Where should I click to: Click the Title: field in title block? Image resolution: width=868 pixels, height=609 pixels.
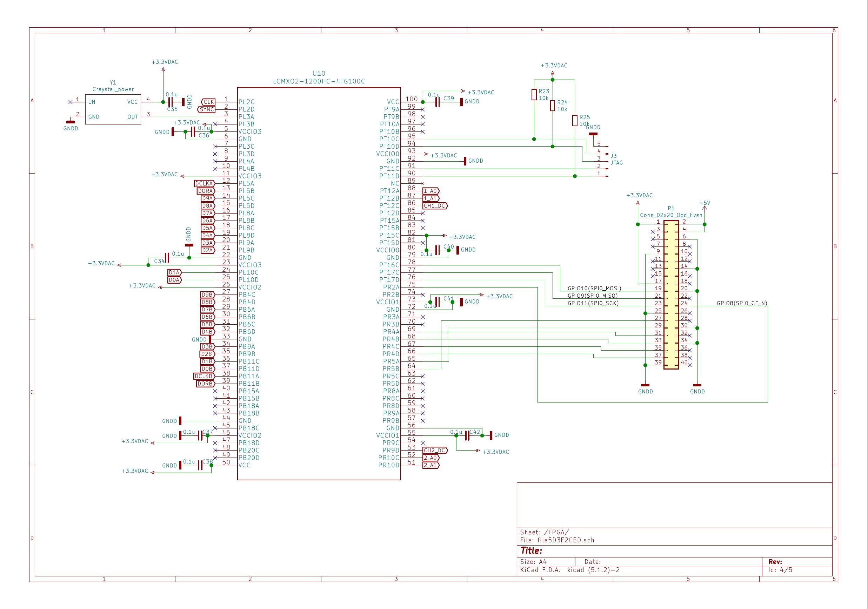(x=531, y=550)
